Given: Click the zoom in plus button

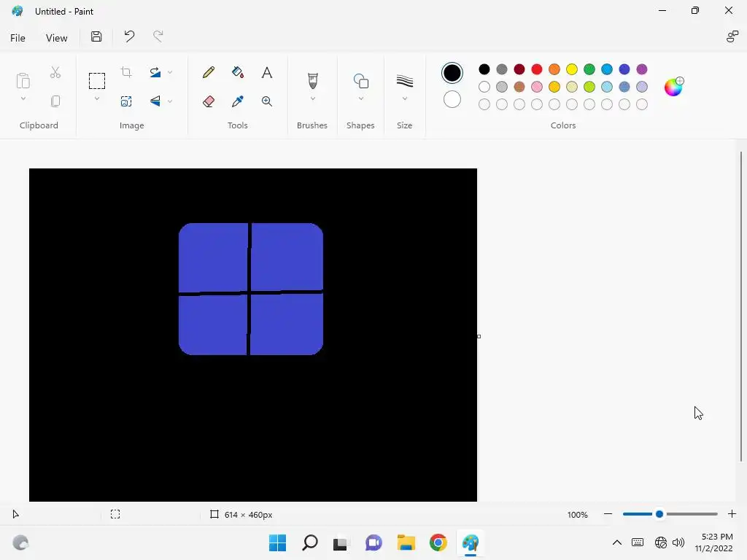Looking at the screenshot, I should (x=732, y=514).
